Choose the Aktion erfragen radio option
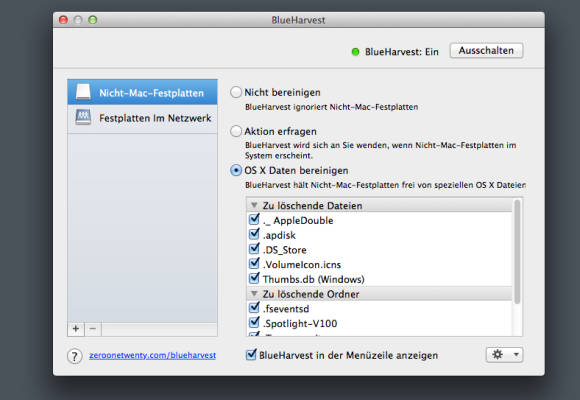The width and height of the screenshot is (580, 400). tap(236, 131)
